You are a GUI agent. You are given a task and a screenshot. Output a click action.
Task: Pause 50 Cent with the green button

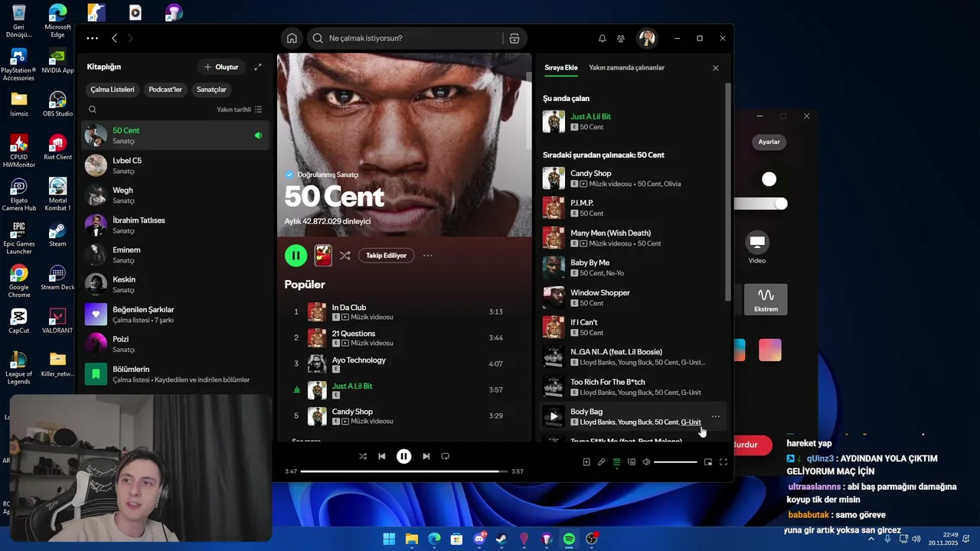pos(296,256)
